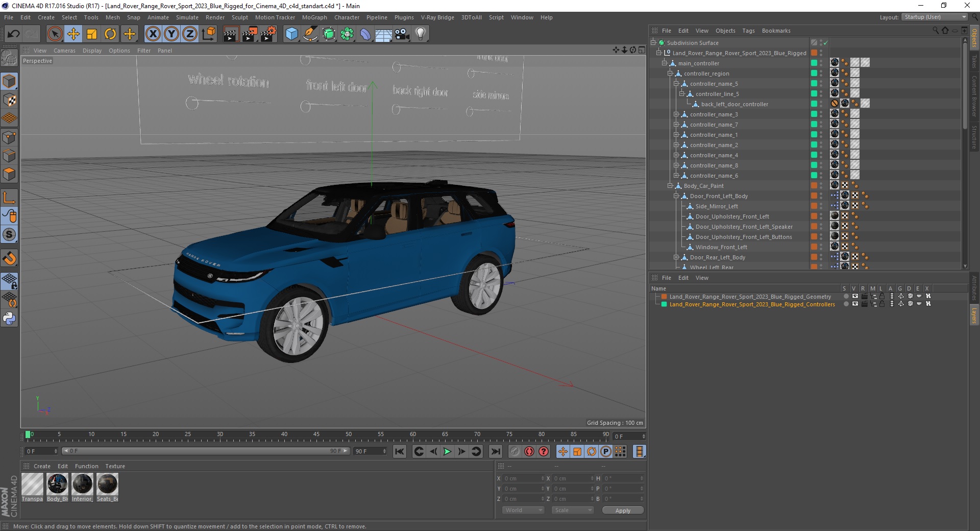Viewport: 980px width, 531px height.
Task: Click the Coordinate System icon
Action: click(x=209, y=34)
